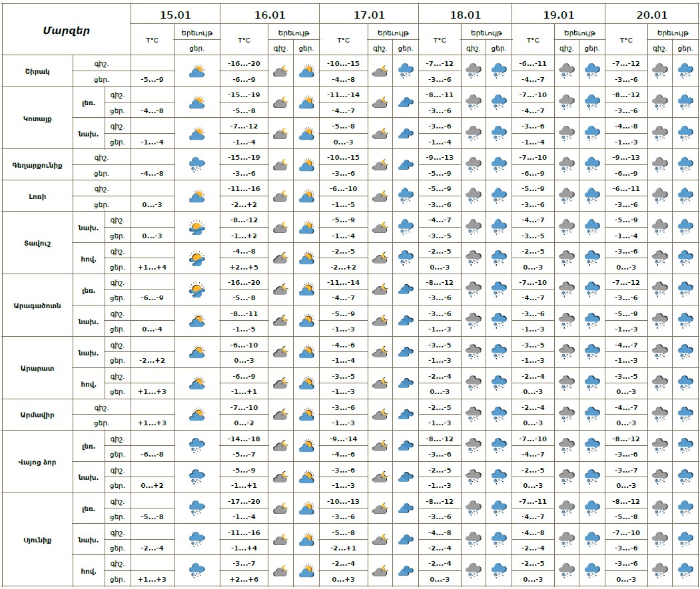Click the Երևույթ header under 19.01

579,33
